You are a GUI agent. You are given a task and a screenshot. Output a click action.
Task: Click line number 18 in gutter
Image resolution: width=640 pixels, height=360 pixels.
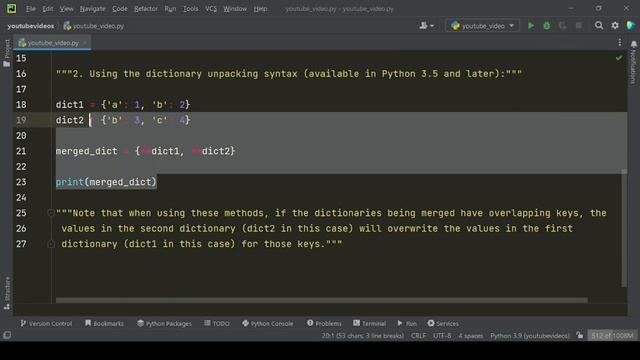(x=21, y=104)
